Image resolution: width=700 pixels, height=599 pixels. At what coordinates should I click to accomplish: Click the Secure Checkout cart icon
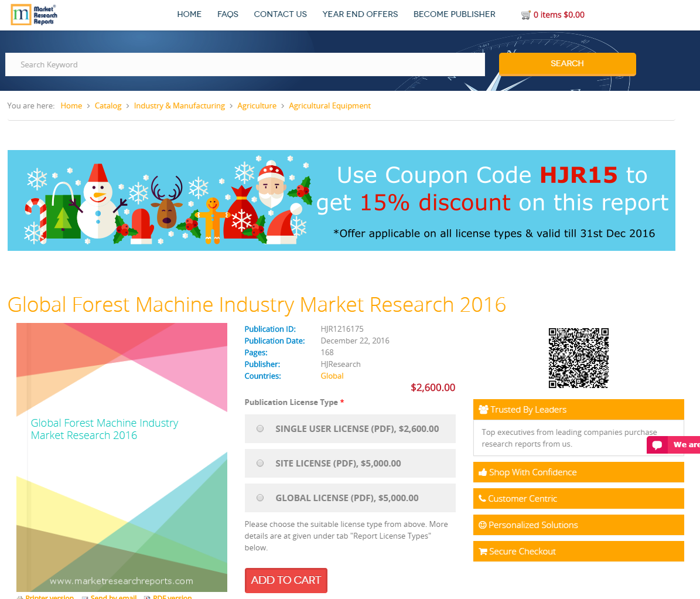[483, 551]
